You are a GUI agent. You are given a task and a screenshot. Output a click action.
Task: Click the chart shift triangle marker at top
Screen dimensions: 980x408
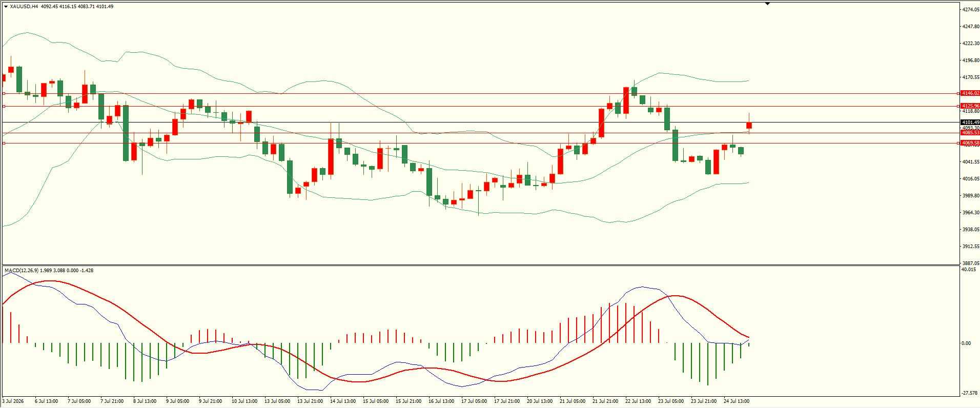tap(767, 4)
